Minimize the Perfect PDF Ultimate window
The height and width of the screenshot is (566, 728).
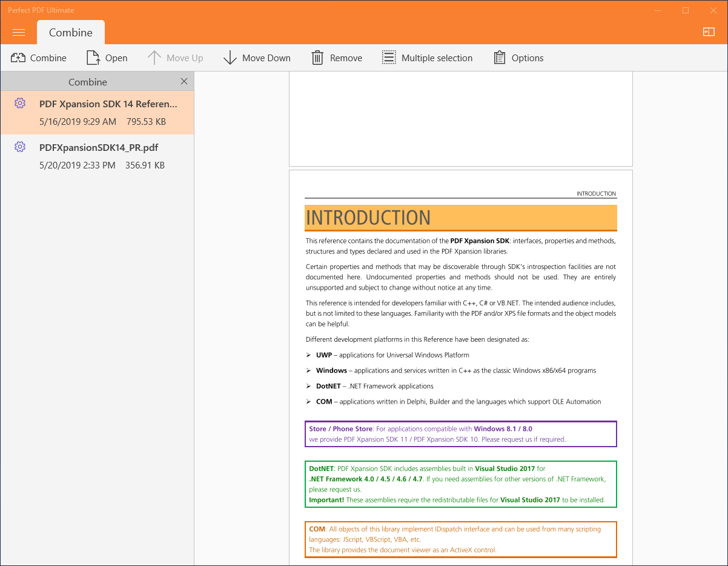[x=658, y=10]
